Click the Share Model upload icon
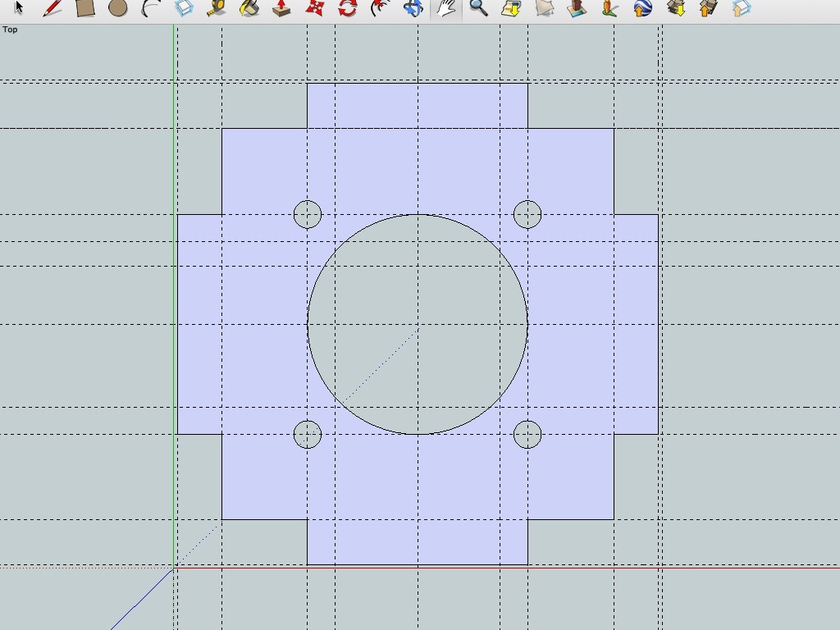The height and width of the screenshot is (630, 840). click(x=709, y=7)
